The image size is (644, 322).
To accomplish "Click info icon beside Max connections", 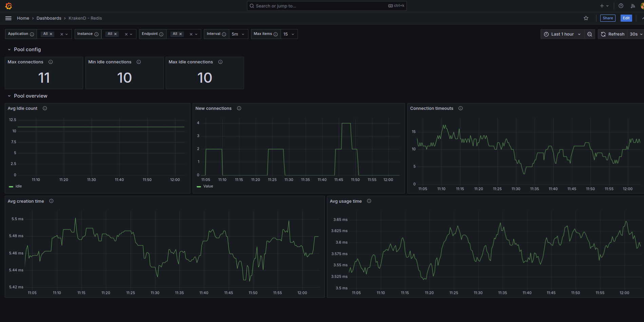I will click(x=51, y=62).
